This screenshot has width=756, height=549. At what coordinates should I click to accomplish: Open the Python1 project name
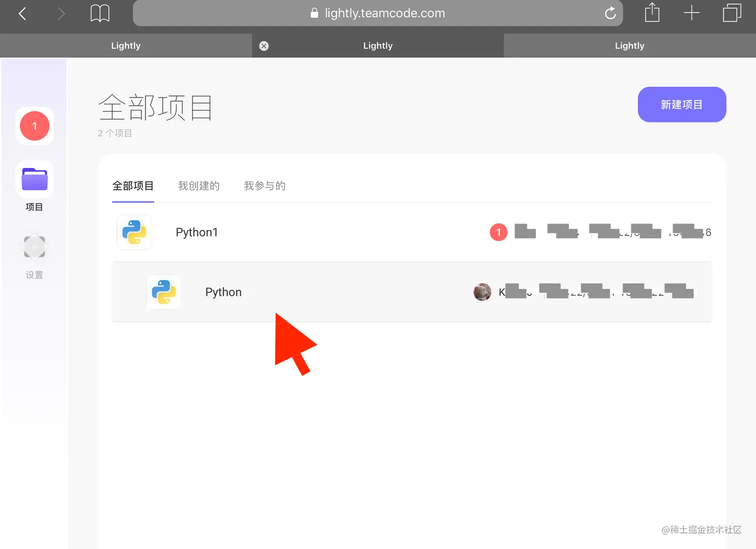pos(196,232)
